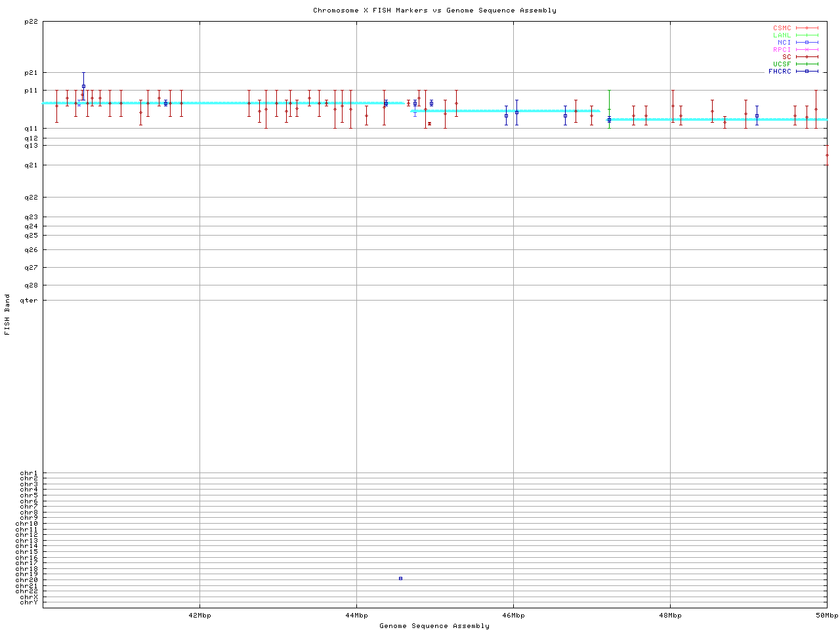The image size is (840, 630).
Task: Click the FHCRC blue square legend marker
Action: point(807,72)
